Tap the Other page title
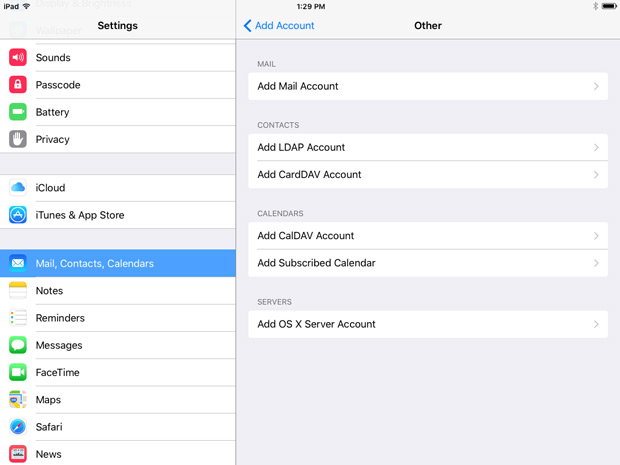The width and height of the screenshot is (620, 465). click(428, 26)
